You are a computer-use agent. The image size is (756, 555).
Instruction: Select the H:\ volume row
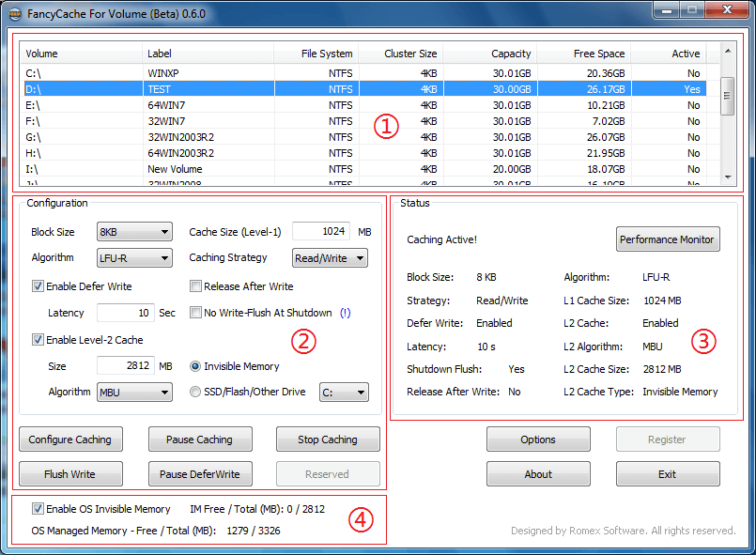click(365, 153)
